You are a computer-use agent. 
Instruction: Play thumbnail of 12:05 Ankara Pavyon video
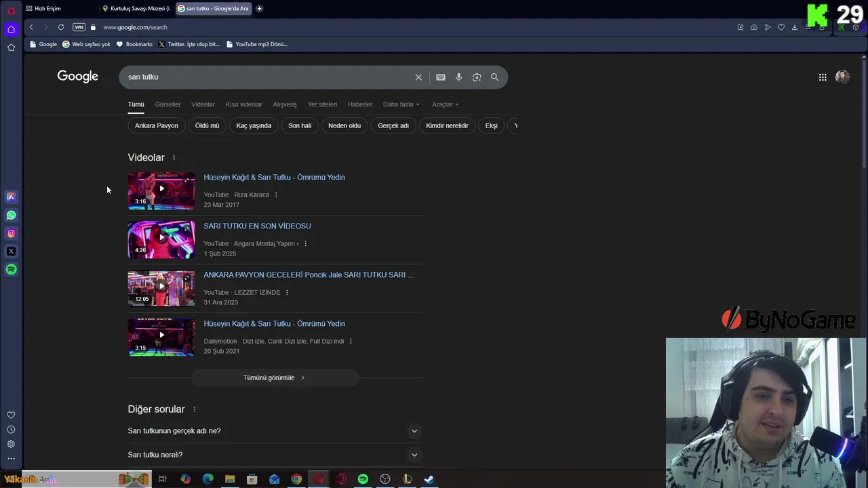pyautogui.click(x=161, y=288)
